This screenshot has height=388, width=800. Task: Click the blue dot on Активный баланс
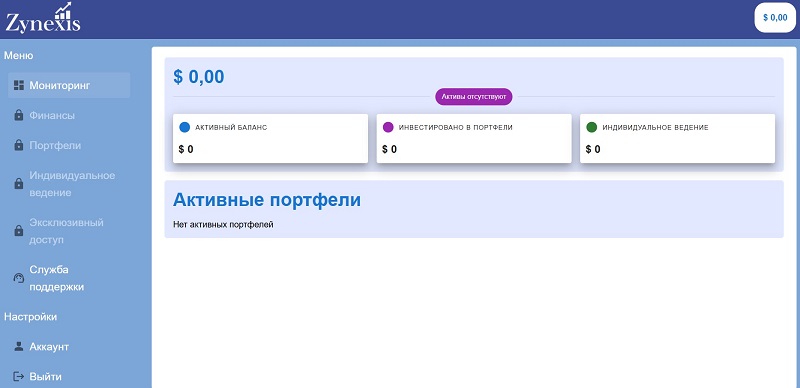(185, 127)
